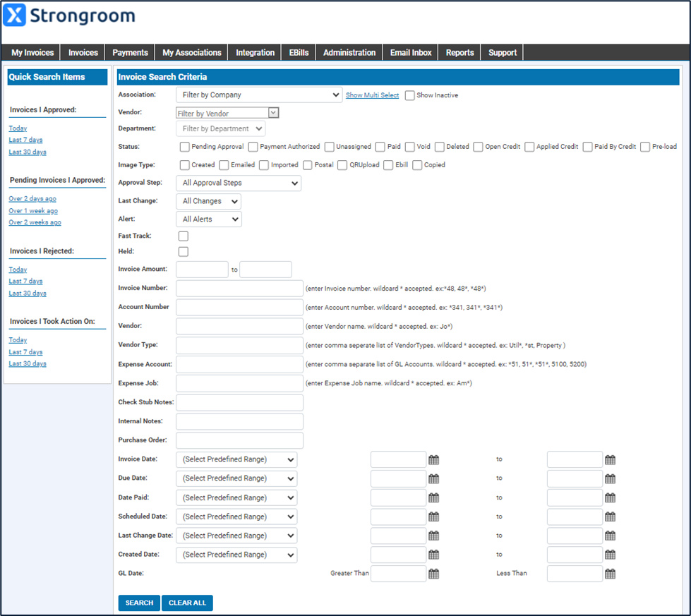Image resolution: width=691 pixels, height=616 pixels.
Task: Enable the Show Inactive checkbox
Action: click(x=410, y=95)
